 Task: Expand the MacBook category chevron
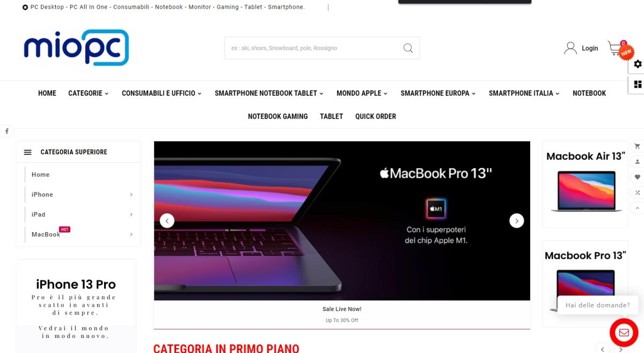point(131,234)
